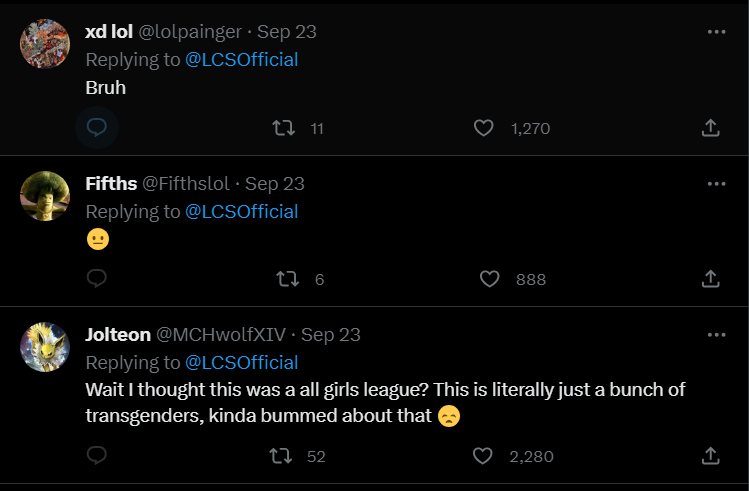Share Jolteon's tweet
Screen dimensions: 749x491
pyautogui.click(x=710, y=456)
